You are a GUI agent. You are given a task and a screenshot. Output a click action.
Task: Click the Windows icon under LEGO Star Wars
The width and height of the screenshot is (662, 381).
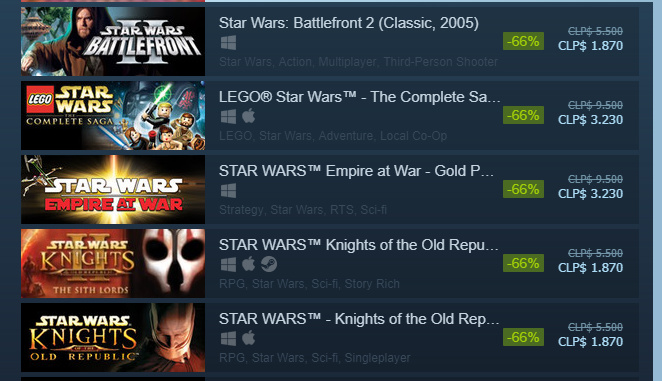pos(228,117)
